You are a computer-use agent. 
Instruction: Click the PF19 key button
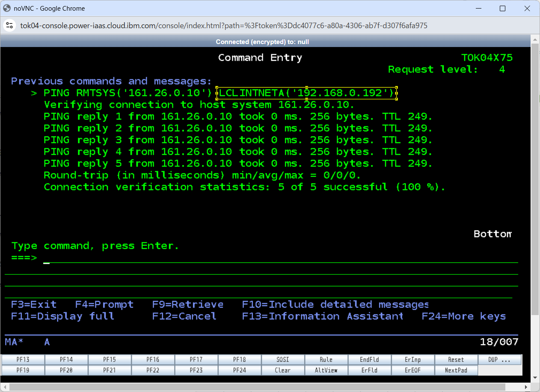pos(23,370)
